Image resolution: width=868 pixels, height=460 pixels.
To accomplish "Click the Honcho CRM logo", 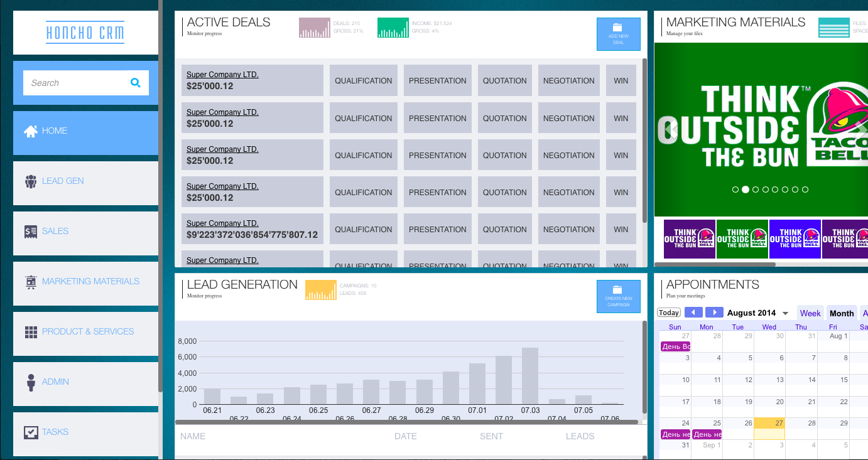I will 85,33.
